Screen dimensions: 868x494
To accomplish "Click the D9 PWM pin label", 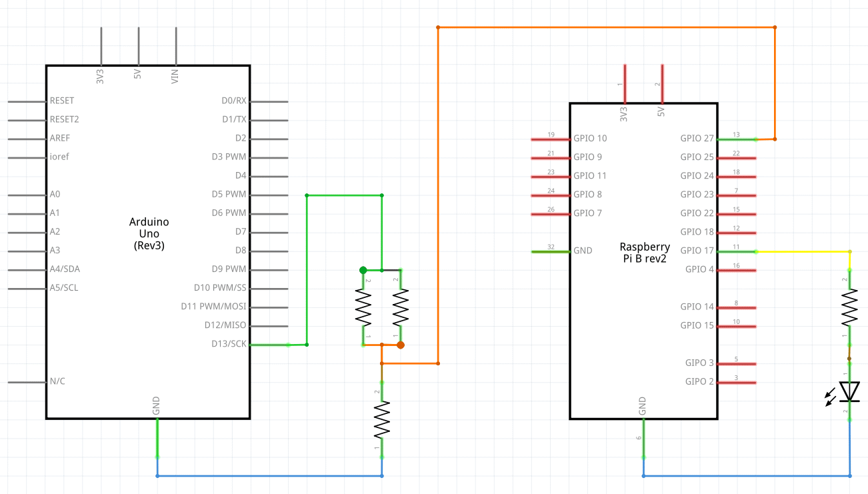I will [229, 269].
